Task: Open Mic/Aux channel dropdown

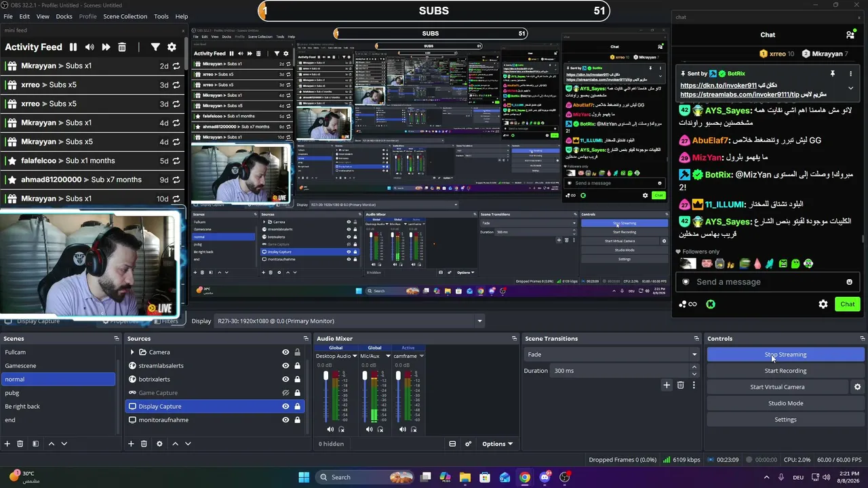Action: click(x=388, y=356)
